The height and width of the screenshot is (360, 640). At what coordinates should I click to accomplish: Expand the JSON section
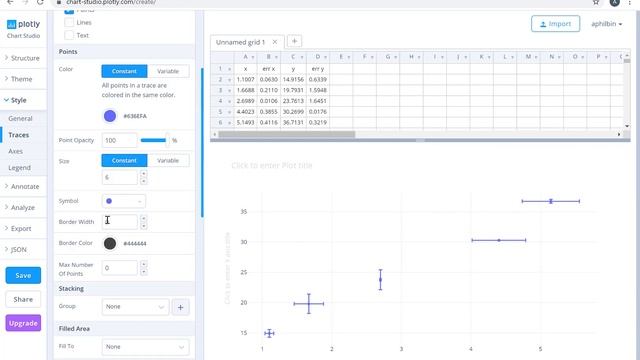pos(23,249)
